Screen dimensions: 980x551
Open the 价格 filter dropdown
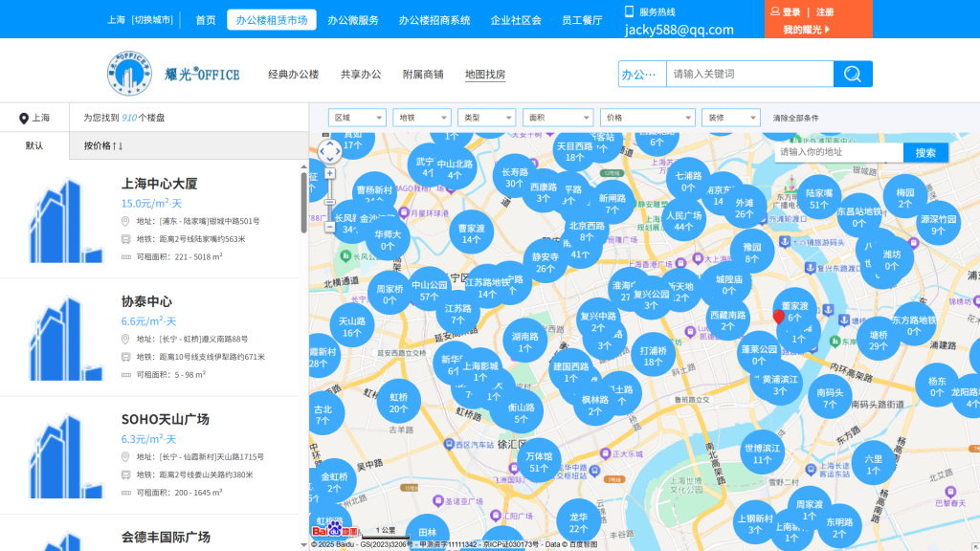(647, 118)
